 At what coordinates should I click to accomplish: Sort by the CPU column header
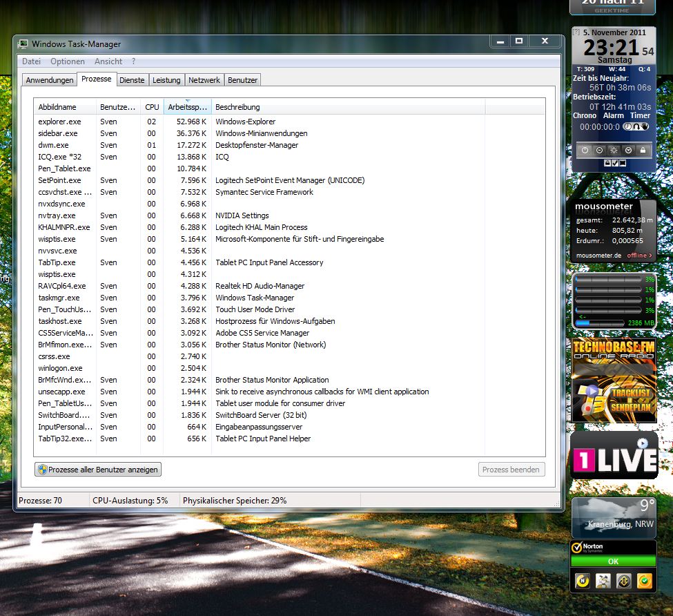tap(152, 107)
